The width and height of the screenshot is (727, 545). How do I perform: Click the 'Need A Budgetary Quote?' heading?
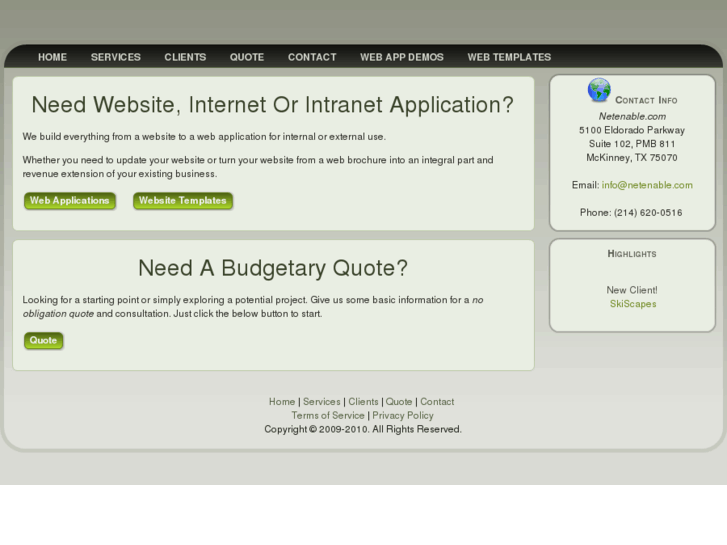273,268
